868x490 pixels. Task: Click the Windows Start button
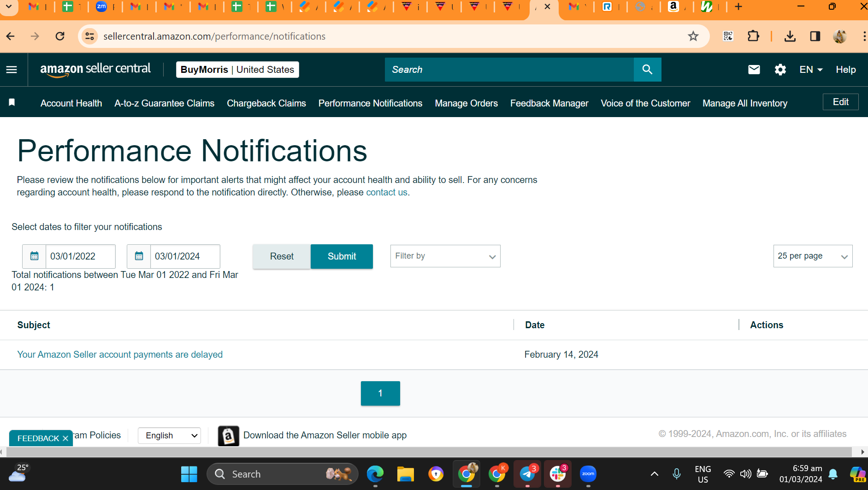189,474
